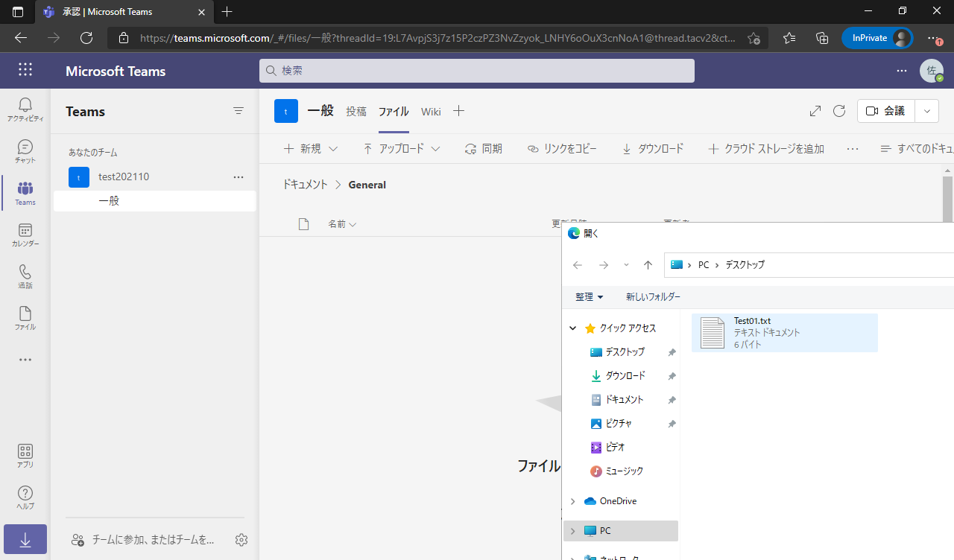Select the Test01.txt file
Viewport: 954px width, 560px height.
[785, 332]
